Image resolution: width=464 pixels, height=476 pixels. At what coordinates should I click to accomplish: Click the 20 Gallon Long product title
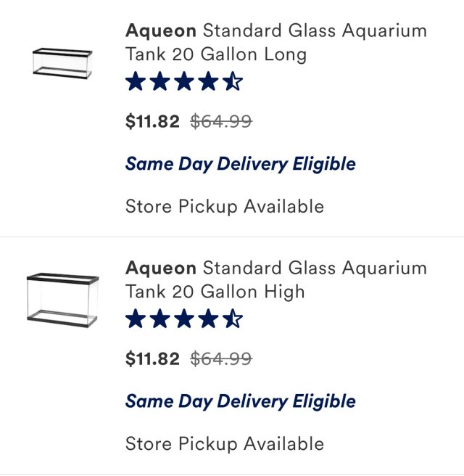coord(276,43)
